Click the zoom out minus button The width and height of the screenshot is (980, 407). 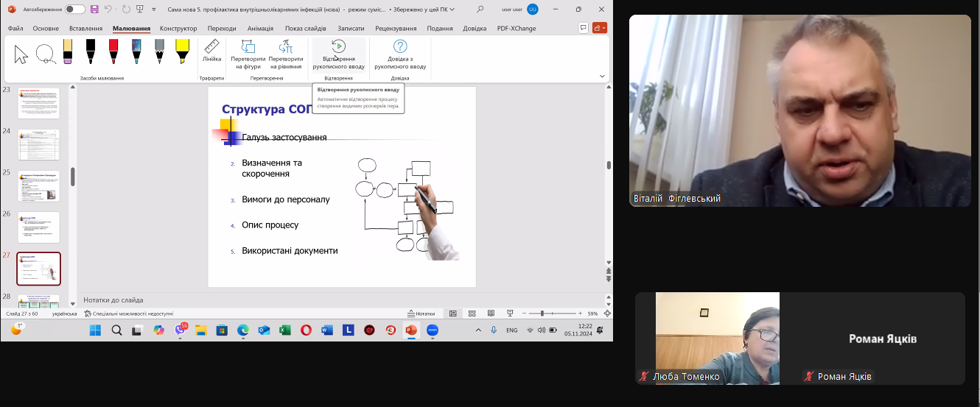tap(525, 314)
